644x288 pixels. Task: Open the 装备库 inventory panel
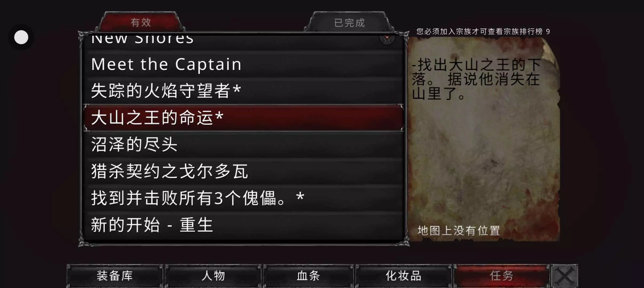(x=115, y=276)
